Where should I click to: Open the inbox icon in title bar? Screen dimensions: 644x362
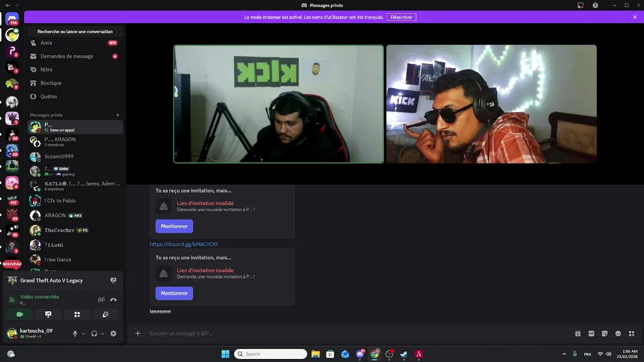point(581,6)
